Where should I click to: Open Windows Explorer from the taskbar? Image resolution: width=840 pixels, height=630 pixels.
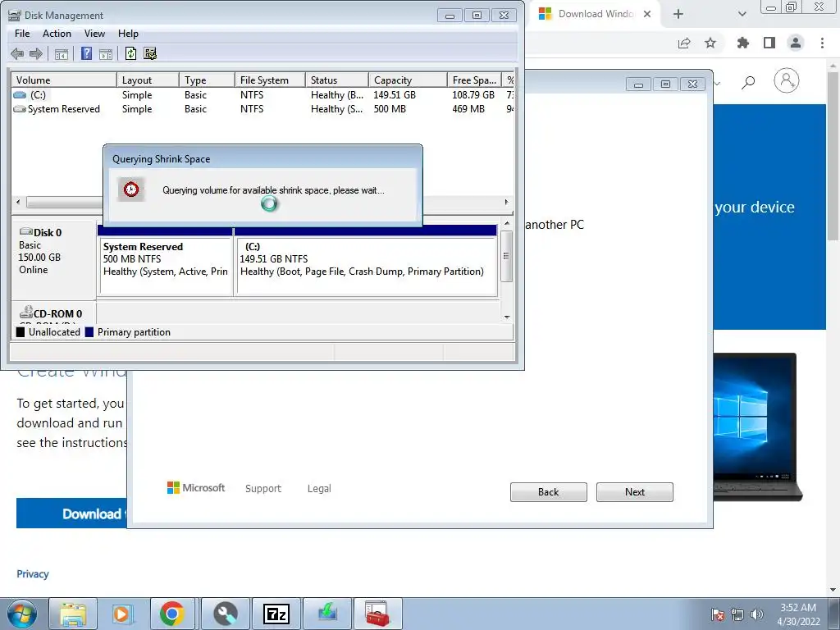[73, 614]
